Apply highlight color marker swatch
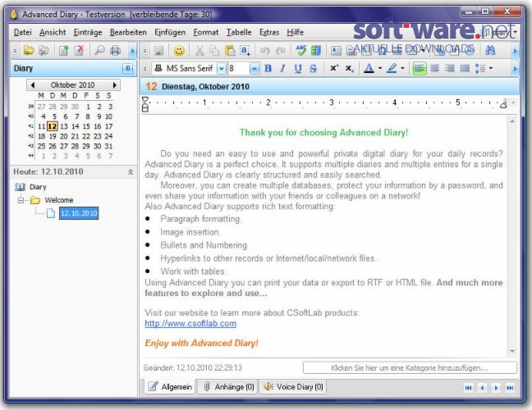532x410 pixels. pos(392,68)
